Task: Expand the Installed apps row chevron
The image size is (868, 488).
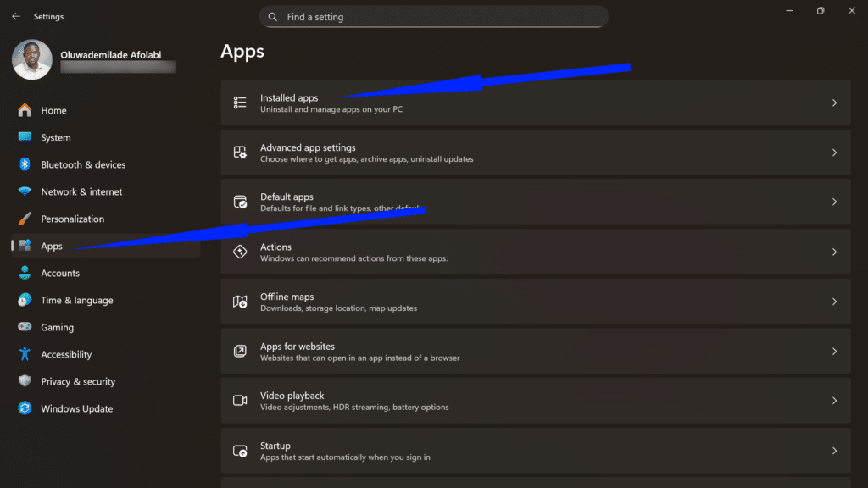Action: point(834,102)
